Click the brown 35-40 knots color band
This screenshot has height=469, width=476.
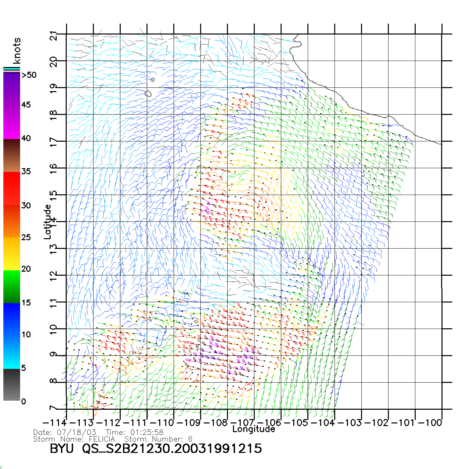[12, 155]
